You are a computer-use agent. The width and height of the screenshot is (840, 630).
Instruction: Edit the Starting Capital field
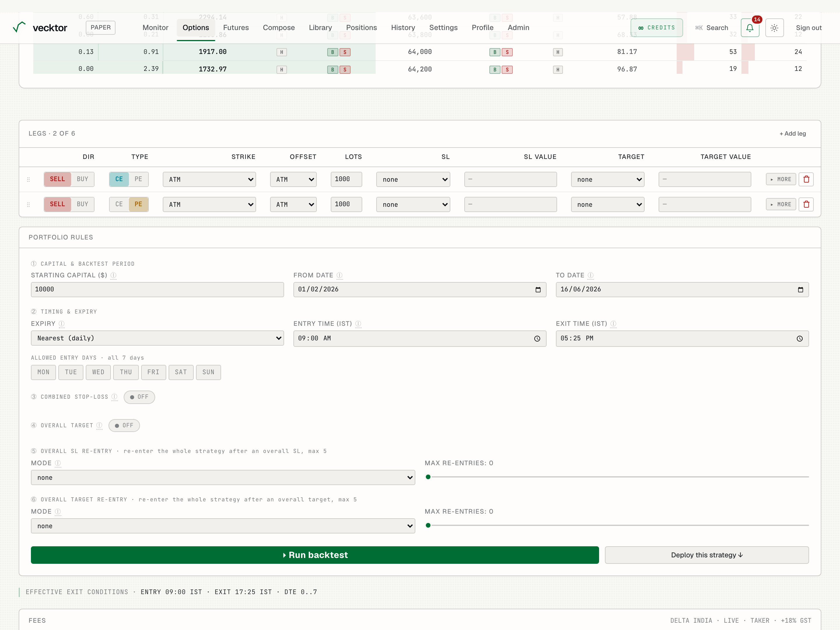(157, 290)
